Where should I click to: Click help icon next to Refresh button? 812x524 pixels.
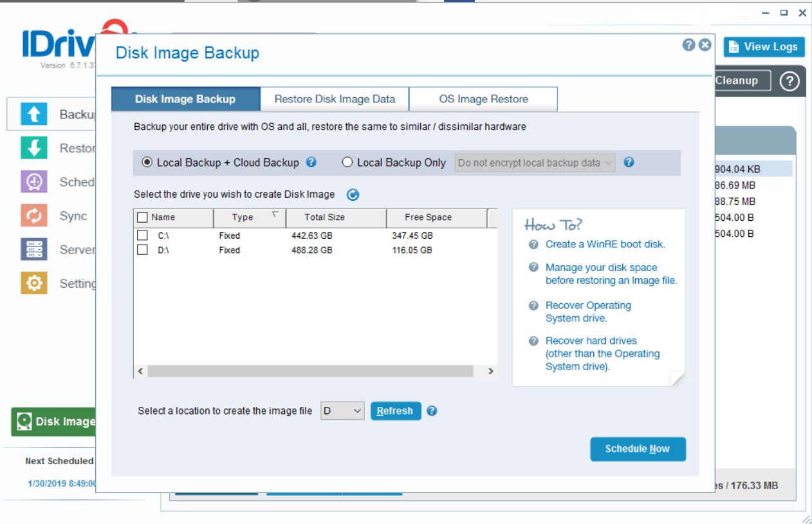click(432, 411)
